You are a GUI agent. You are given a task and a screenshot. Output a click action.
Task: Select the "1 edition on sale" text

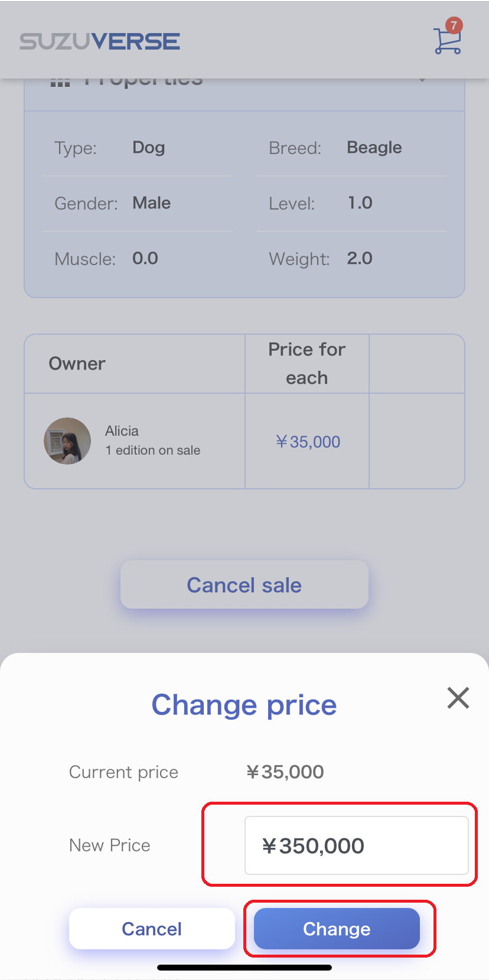pyautogui.click(x=153, y=450)
